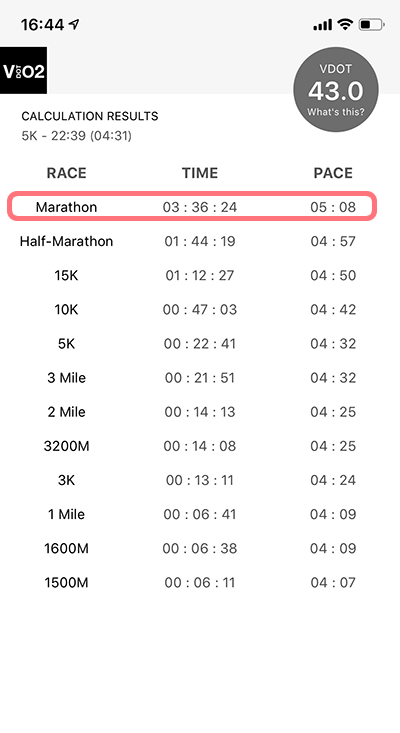Select the 3 Mile row

point(192,378)
